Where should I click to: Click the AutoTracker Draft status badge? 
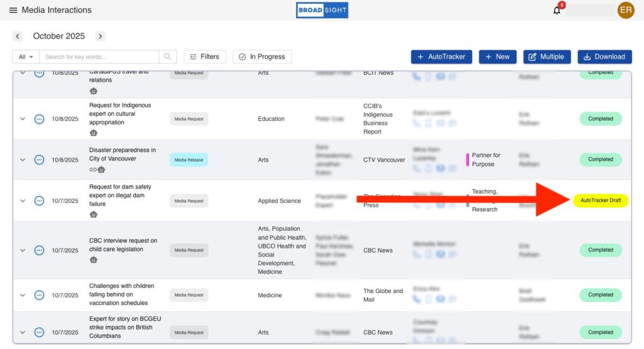pyautogui.click(x=601, y=201)
